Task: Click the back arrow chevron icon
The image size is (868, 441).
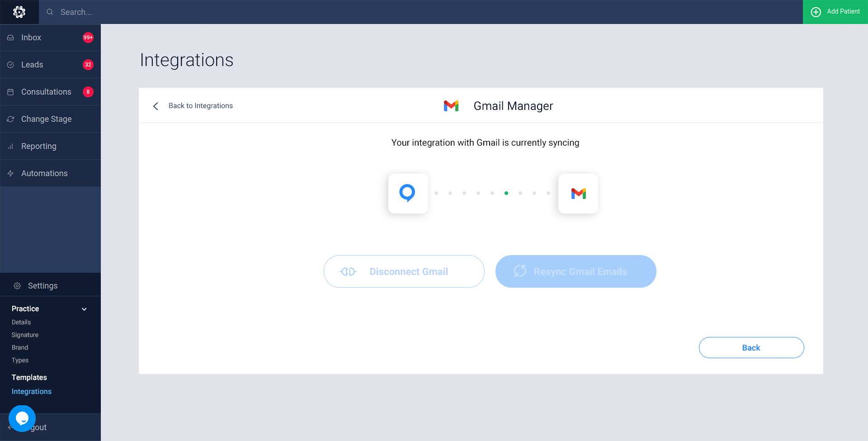Action: [x=156, y=106]
